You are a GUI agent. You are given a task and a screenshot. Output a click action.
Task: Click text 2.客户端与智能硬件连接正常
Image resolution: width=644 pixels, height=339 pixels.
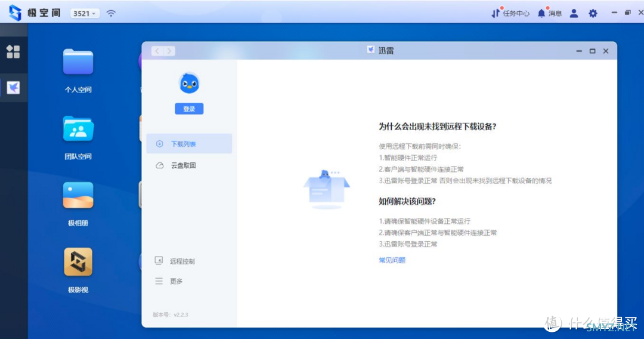point(421,169)
